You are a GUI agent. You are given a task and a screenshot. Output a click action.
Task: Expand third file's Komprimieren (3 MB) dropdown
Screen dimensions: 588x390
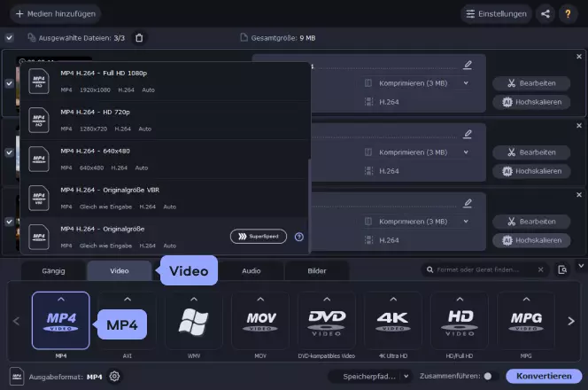[466, 222]
